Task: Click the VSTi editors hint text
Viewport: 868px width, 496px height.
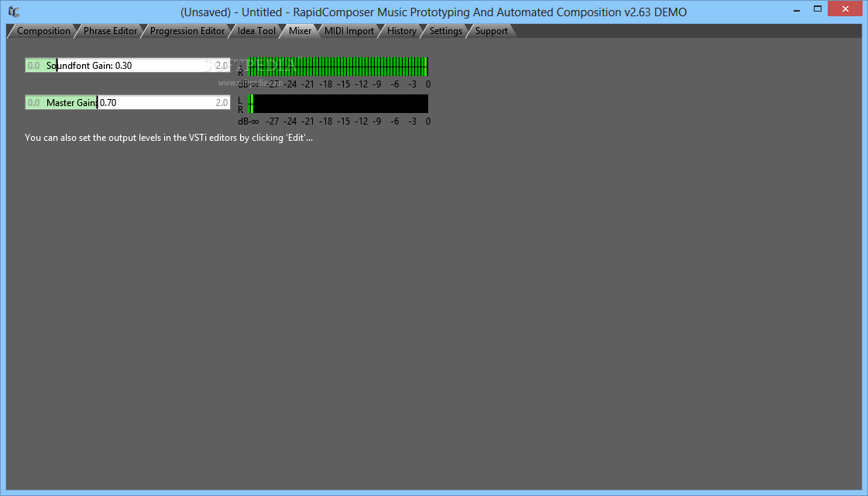Action: pyautogui.click(x=169, y=138)
